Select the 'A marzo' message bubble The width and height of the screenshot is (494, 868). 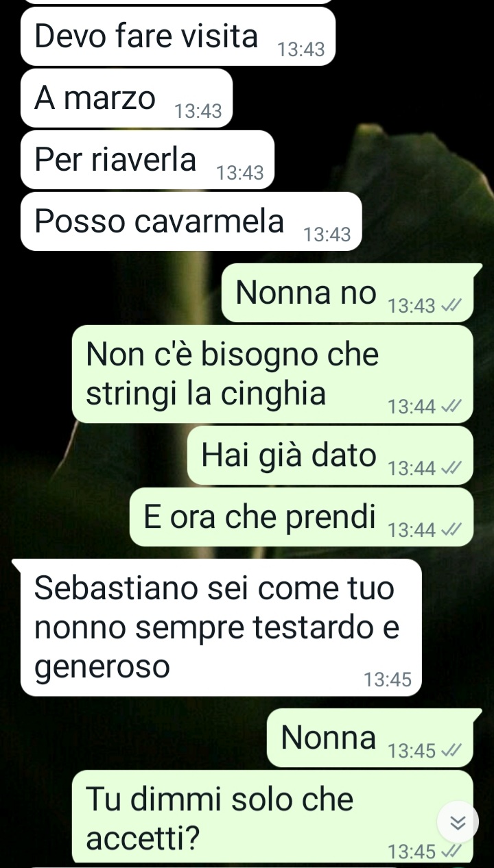click(x=127, y=98)
